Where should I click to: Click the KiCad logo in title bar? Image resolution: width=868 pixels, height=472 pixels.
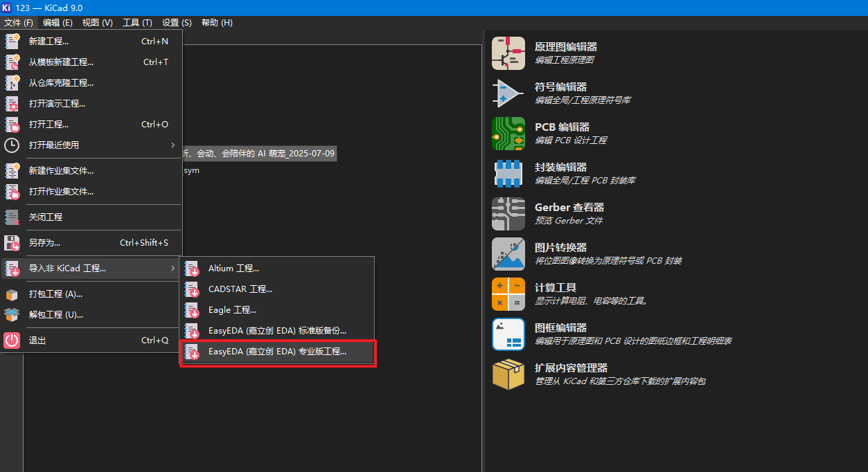click(6, 7)
